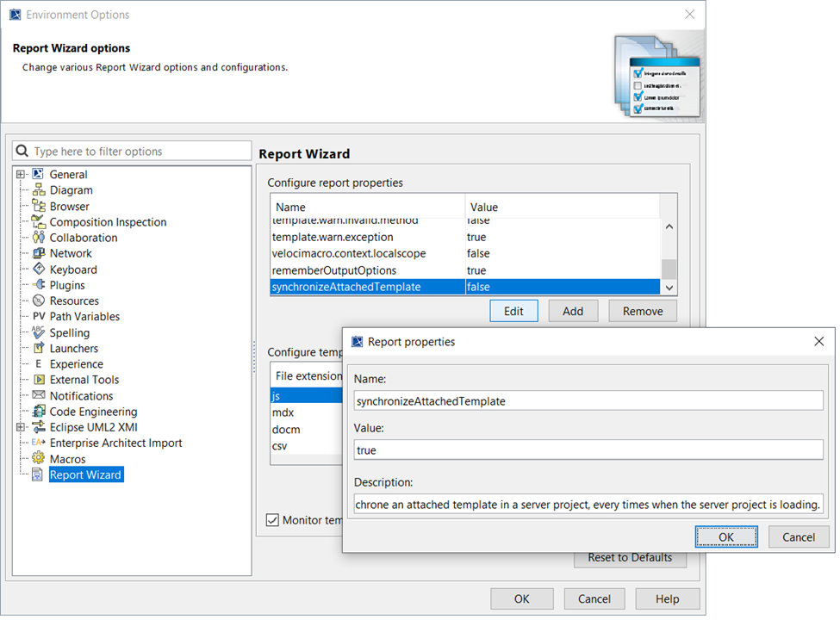Click the Report properties dialog title icon
The image size is (840, 620).
coord(357,342)
